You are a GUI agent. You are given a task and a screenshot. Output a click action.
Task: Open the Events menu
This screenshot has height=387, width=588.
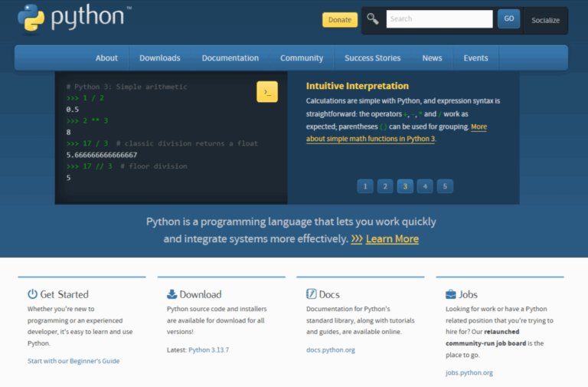475,57
